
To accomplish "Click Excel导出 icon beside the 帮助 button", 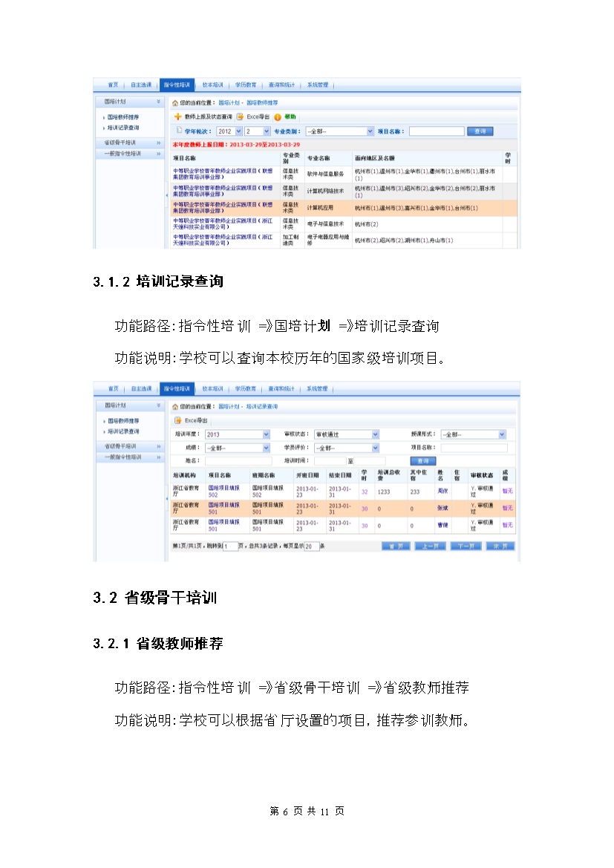I will click(x=241, y=117).
